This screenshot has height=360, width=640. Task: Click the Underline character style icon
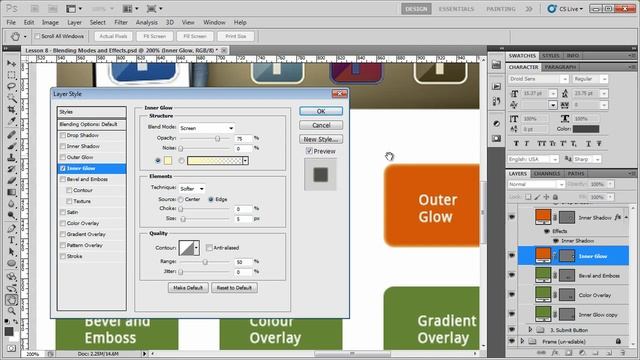pos(588,144)
